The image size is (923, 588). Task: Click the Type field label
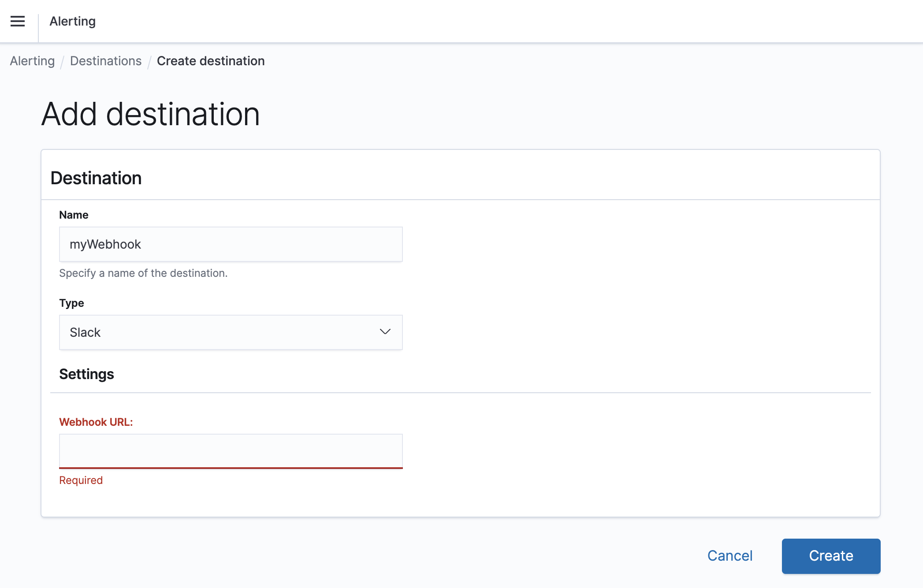71,303
